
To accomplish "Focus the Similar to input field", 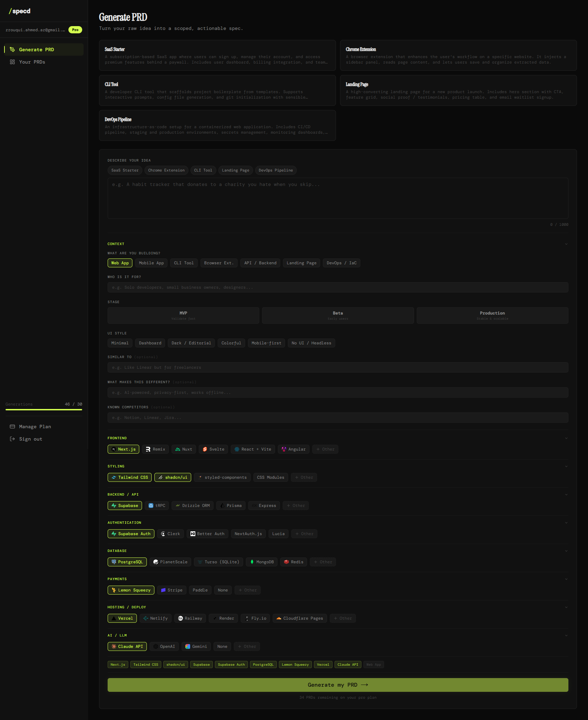I will coord(338,367).
